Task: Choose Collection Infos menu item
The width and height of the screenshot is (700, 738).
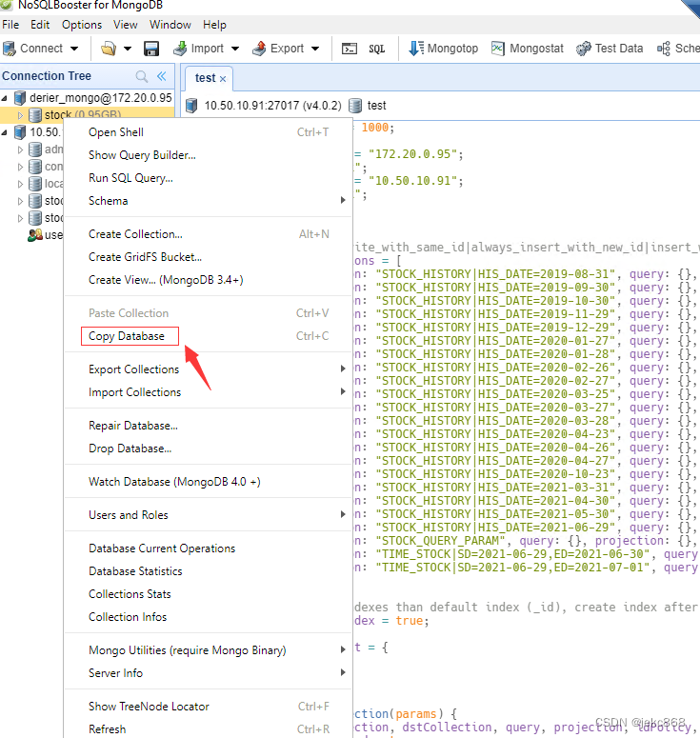Action: point(208,616)
